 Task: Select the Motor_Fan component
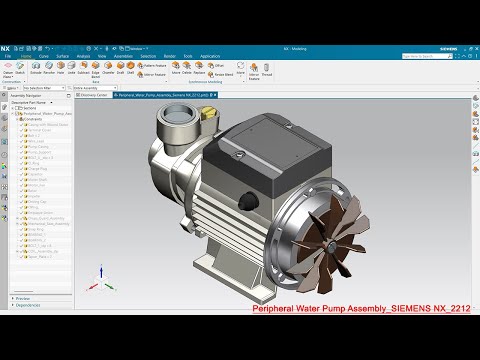(x=36, y=185)
